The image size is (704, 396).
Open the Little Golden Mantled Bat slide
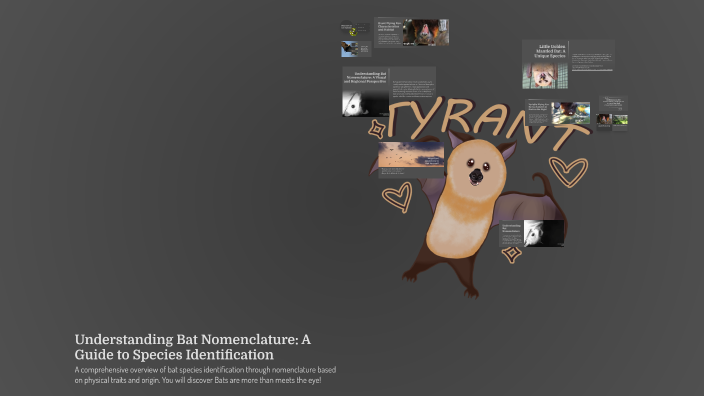[568, 64]
